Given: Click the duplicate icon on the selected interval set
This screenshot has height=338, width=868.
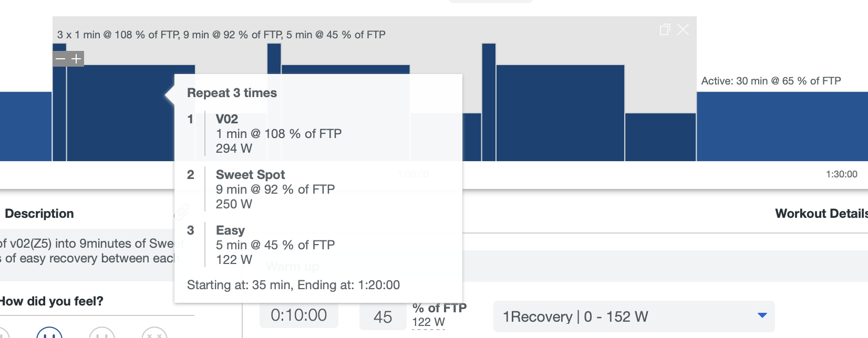Looking at the screenshot, I should pos(665,30).
